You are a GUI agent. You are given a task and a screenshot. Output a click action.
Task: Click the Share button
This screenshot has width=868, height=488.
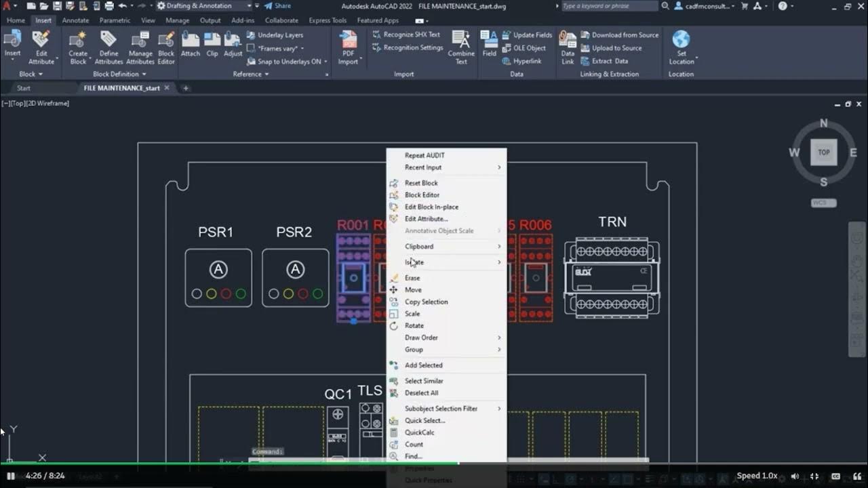point(277,6)
